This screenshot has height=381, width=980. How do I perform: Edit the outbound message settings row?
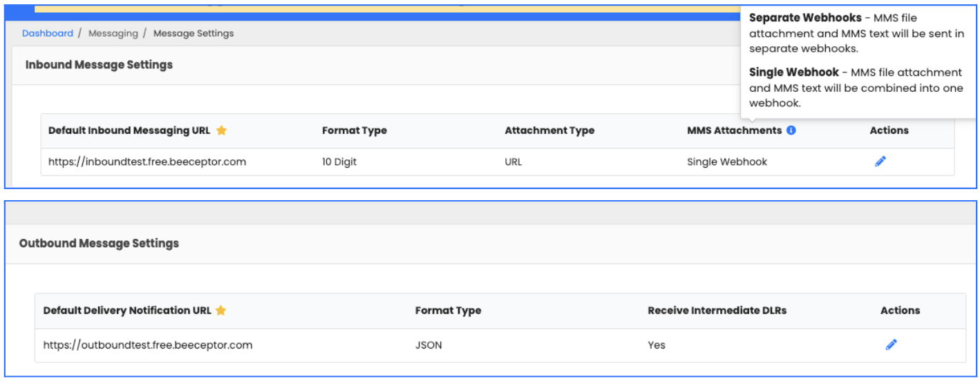tap(891, 344)
